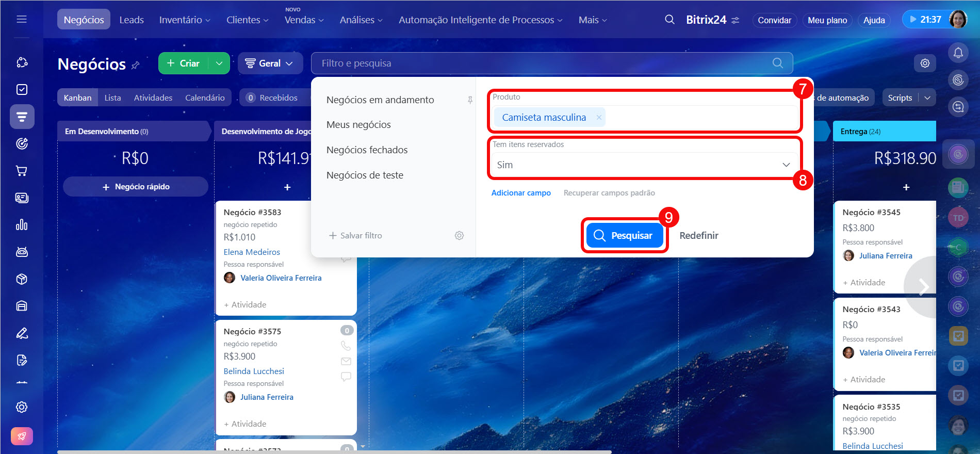Switch to the Lista view tab

click(x=112, y=98)
